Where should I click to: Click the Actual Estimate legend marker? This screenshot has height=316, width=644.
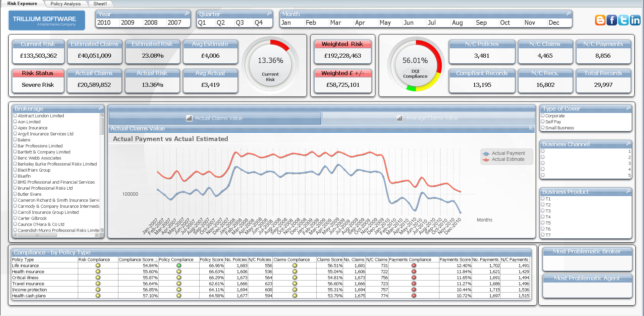pos(486,160)
